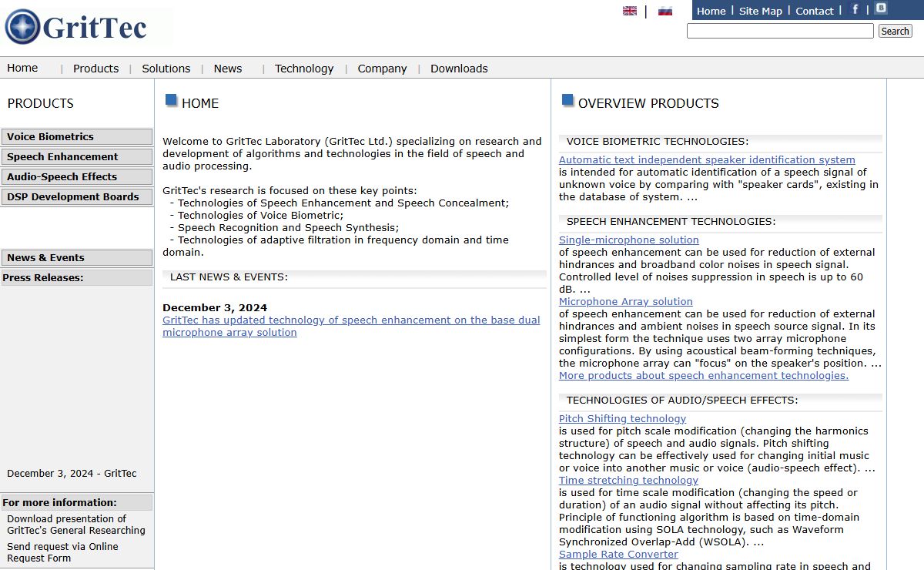Open the Technology menu item
Screen dimensions: 924x570
click(x=304, y=69)
